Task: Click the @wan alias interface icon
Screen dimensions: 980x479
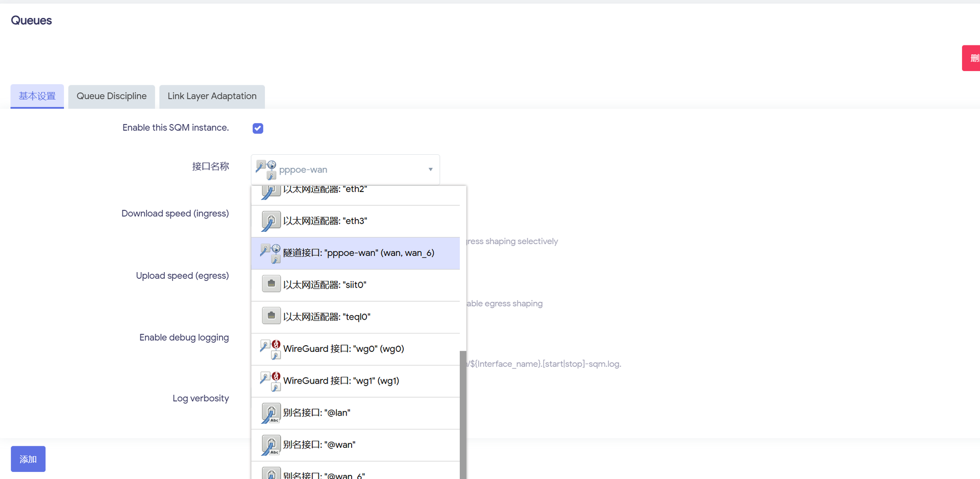Action: (271, 445)
